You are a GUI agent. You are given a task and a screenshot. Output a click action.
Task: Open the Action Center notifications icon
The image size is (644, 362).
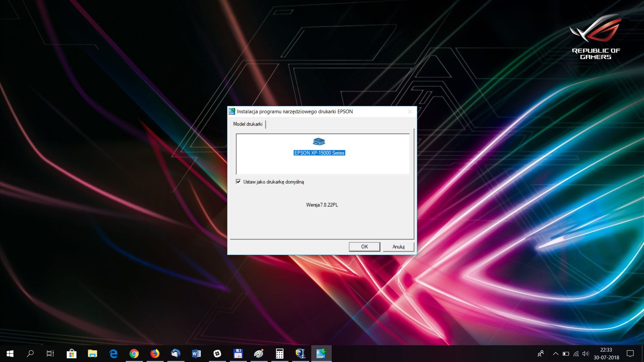(x=631, y=353)
